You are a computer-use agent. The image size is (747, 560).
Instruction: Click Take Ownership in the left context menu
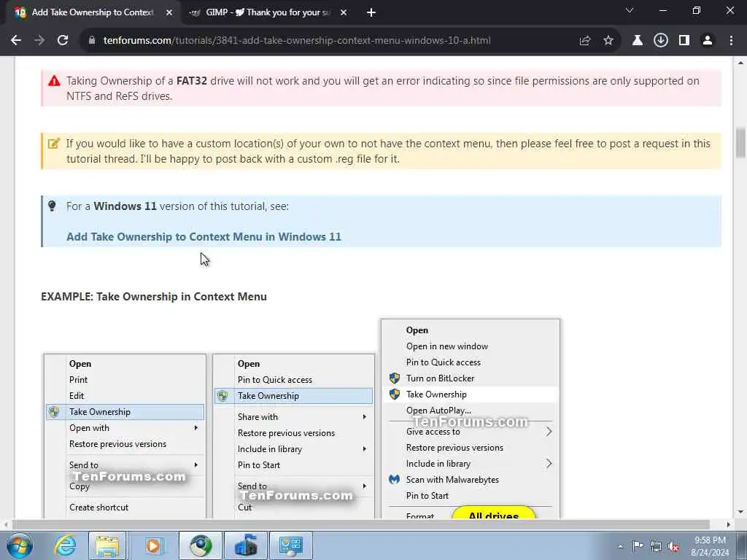coord(125,412)
